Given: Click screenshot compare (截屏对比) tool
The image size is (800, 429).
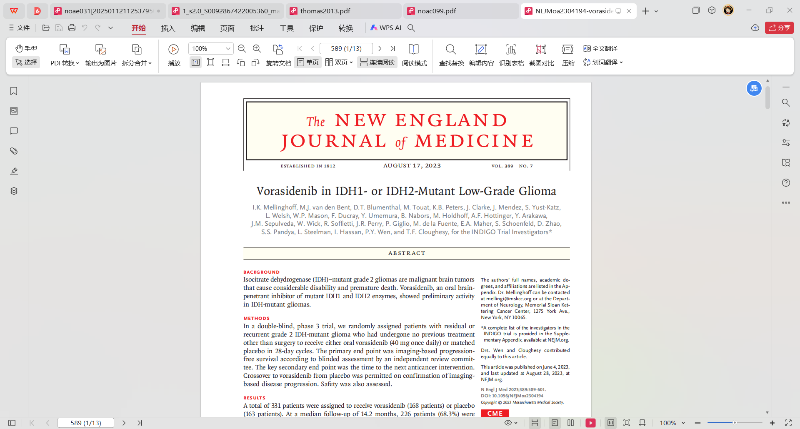Looking at the screenshot, I should coord(541,55).
